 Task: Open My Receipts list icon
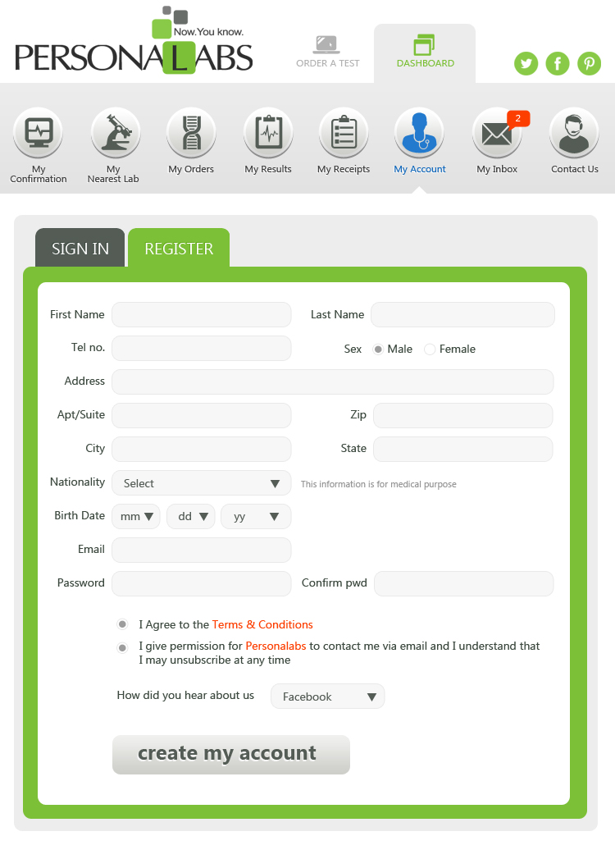(344, 133)
